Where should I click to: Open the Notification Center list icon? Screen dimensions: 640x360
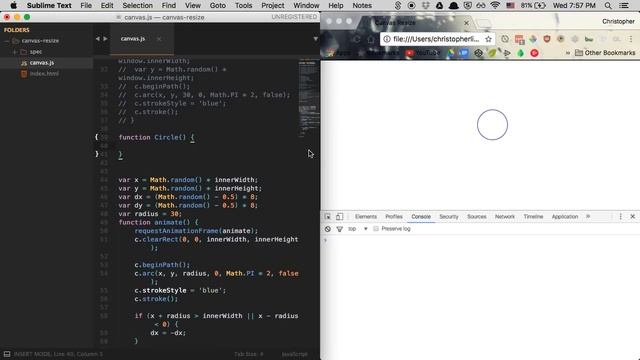(x=624, y=5)
